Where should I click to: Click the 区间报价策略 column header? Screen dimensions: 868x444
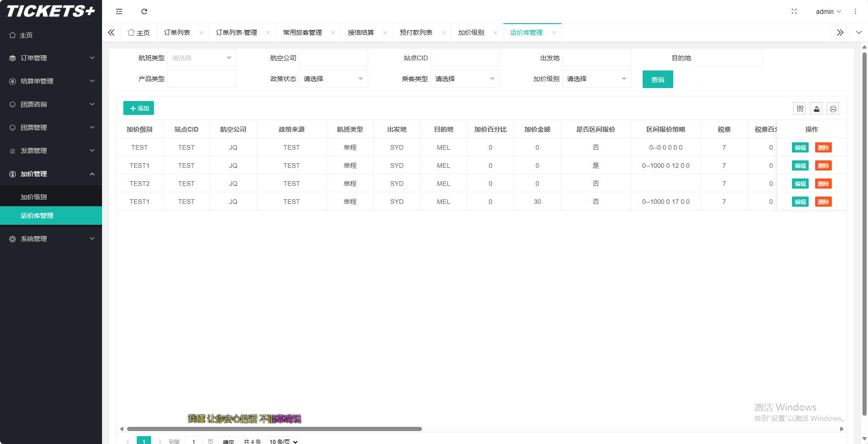point(666,129)
